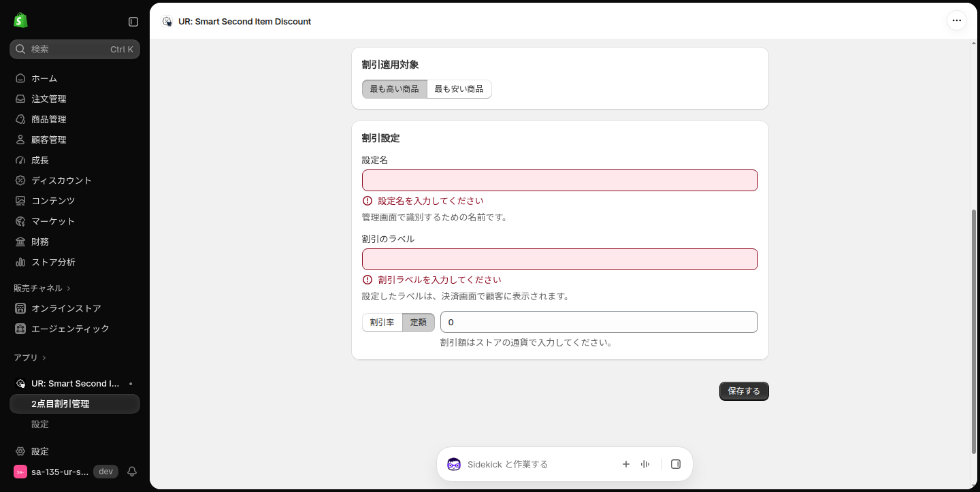Expand the アプリ section

click(x=30, y=357)
